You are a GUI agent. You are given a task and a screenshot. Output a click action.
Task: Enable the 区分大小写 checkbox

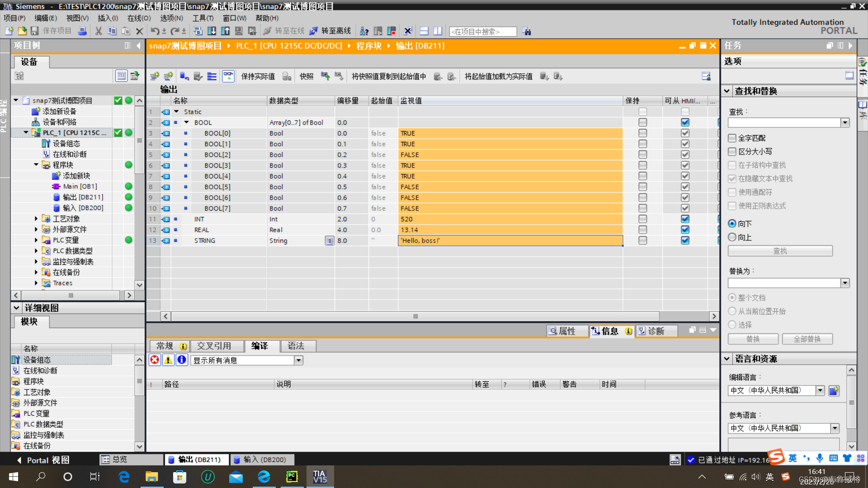tap(732, 151)
